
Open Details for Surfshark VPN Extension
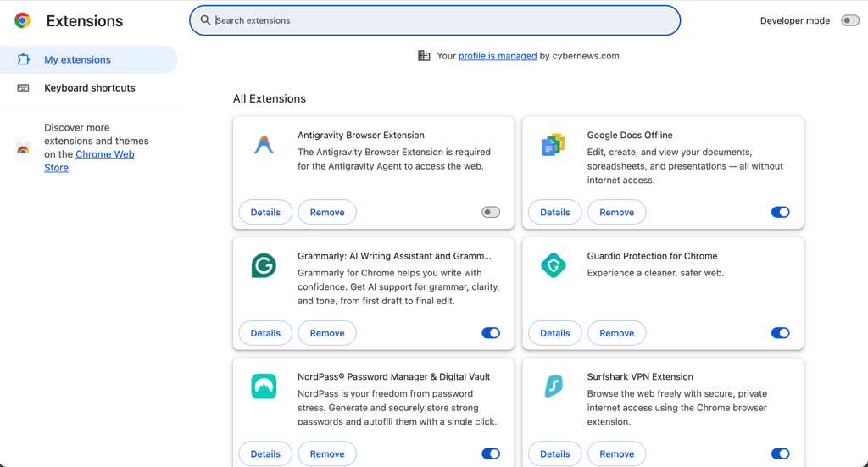tap(554, 453)
